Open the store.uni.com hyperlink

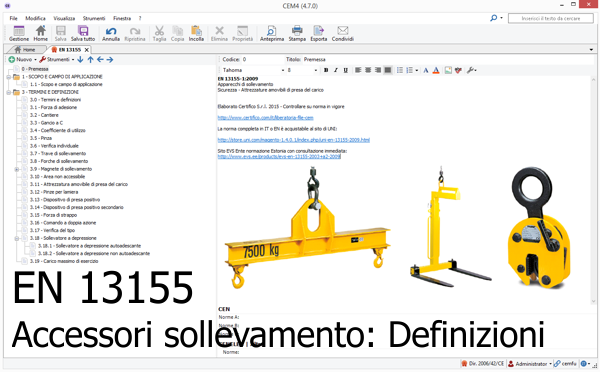point(293,140)
